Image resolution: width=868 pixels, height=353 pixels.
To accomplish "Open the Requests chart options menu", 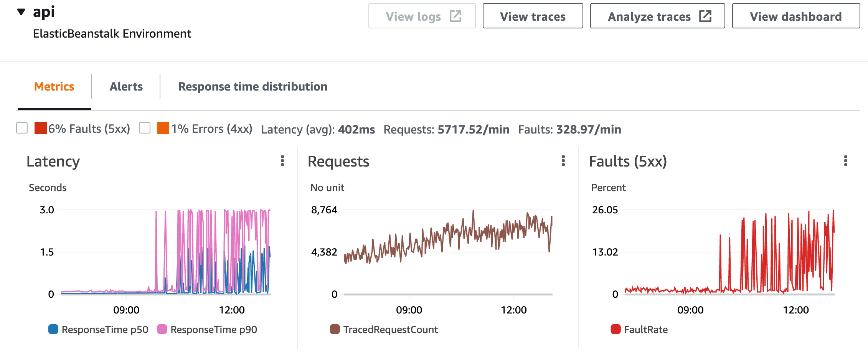I will tap(563, 162).
